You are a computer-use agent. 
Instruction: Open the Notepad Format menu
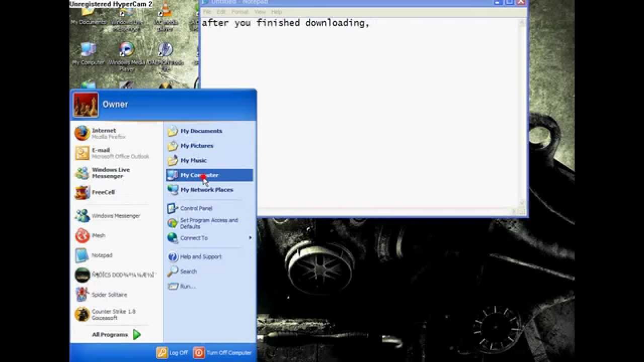coord(240,12)
